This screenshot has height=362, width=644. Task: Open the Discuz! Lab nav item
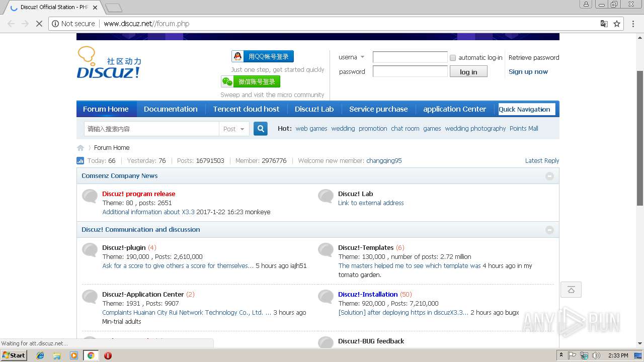coord(314,109)
